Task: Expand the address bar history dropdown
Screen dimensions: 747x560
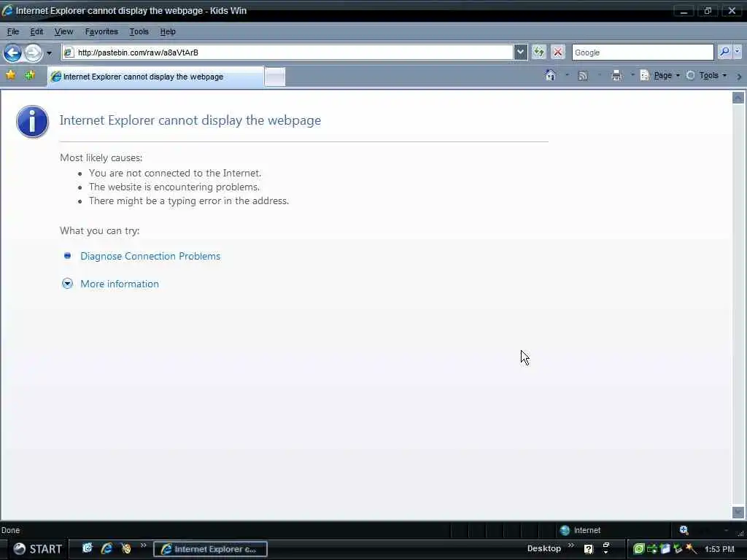Action: pyautogui.click(x=520, y=52)
